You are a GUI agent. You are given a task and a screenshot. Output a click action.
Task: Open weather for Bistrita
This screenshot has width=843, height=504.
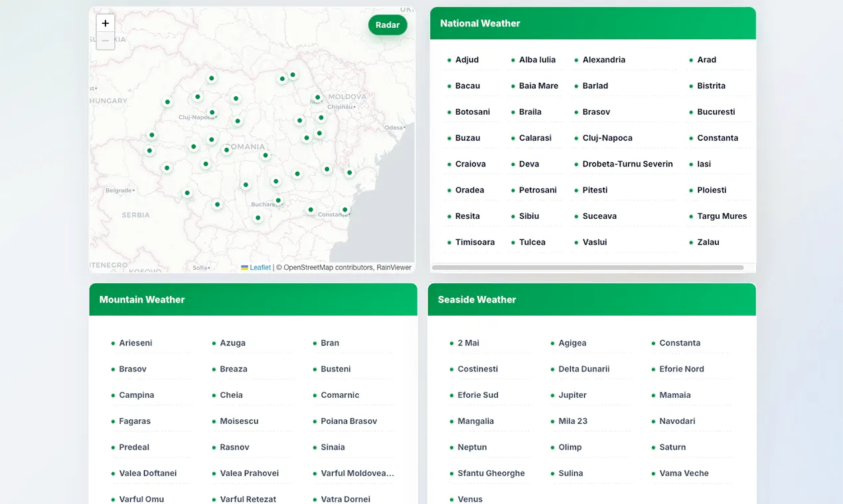[711, 86]
